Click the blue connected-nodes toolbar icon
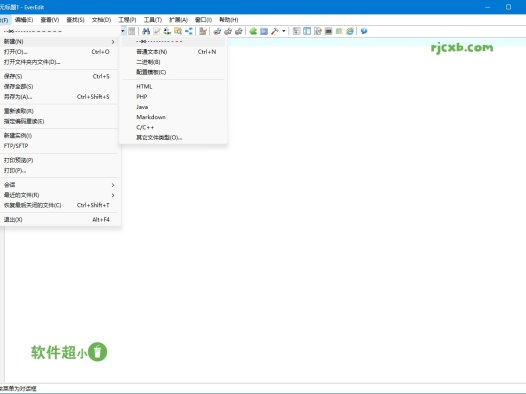Screen dimensions: 526x394 click(x=189, y=31)
